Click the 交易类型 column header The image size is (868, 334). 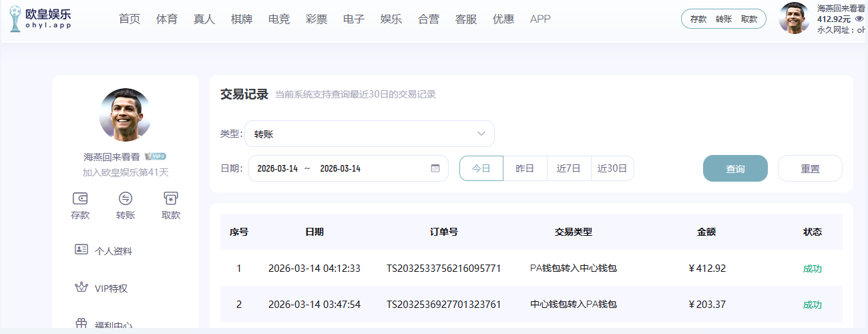click(x=574, y=232)
